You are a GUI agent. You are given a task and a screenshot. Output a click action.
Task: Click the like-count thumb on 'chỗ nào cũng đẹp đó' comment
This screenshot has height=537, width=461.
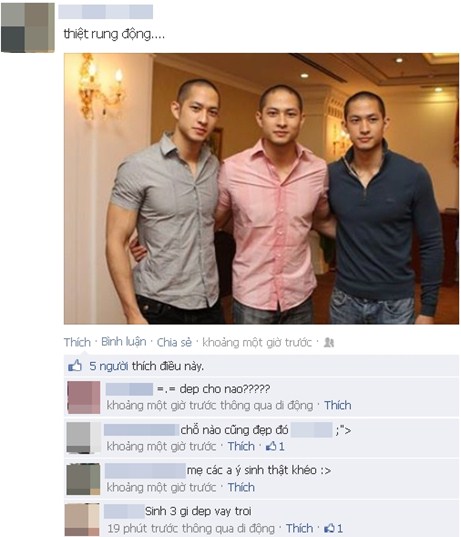[x=271, y=446]
